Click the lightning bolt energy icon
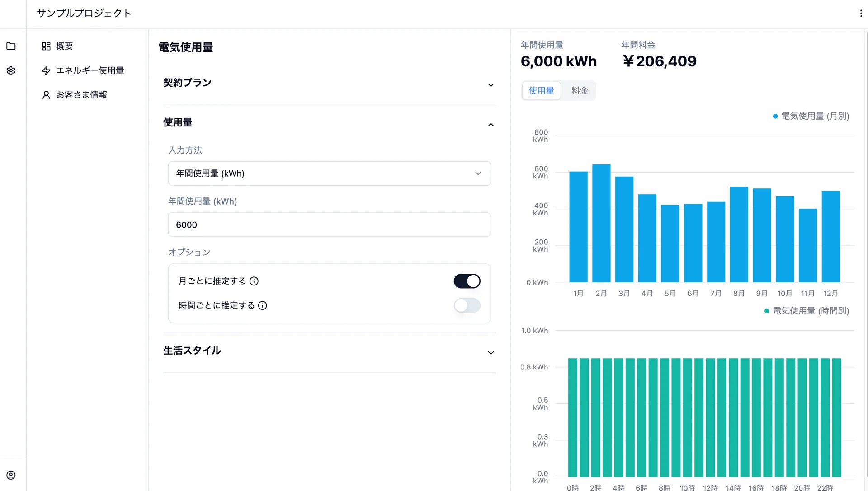Viewport: 868px width, 491px height. coord(46,70)
